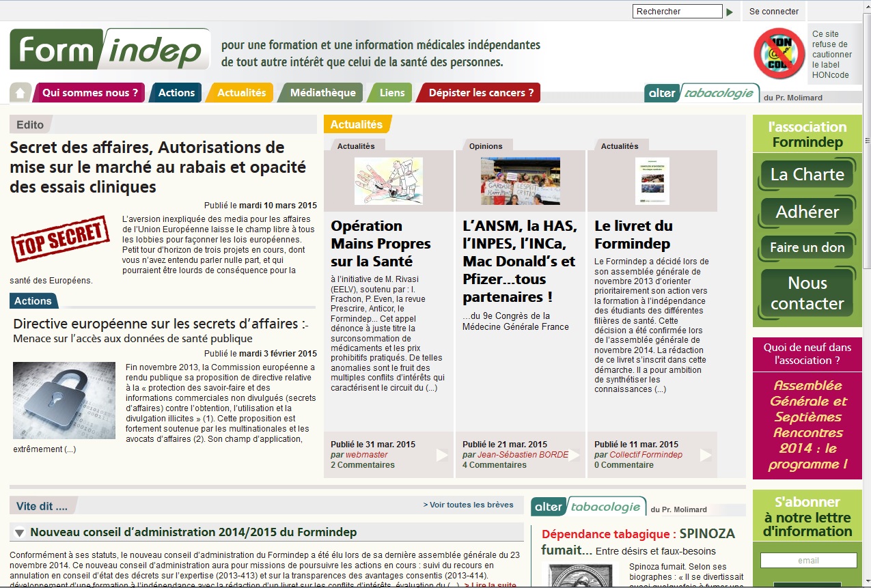Open Le livret du Formindep headline

(634, 235)
